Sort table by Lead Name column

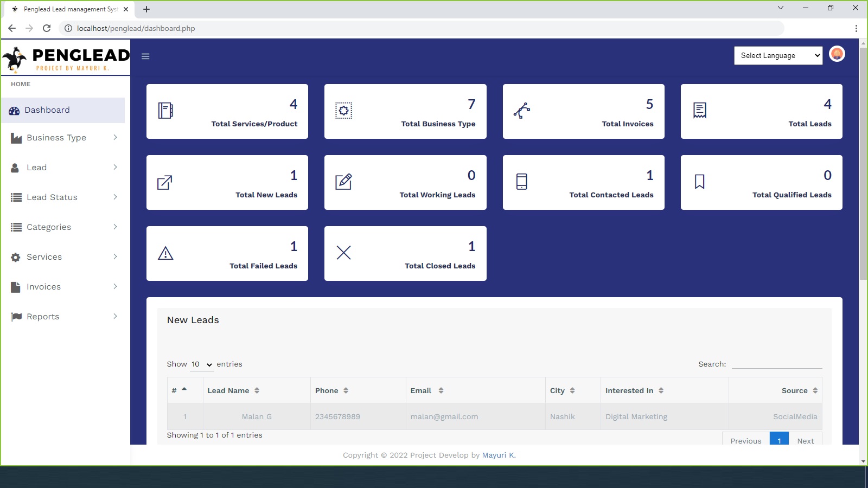257,390
